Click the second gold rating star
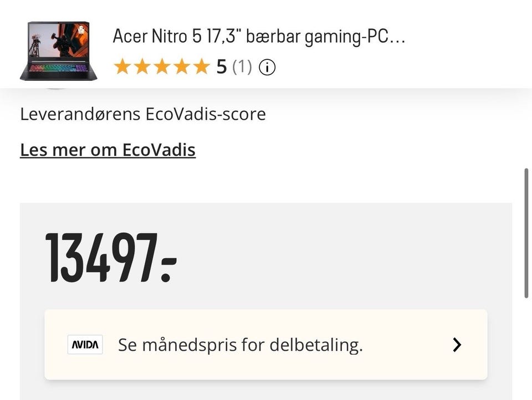 [x=142, y=66]
